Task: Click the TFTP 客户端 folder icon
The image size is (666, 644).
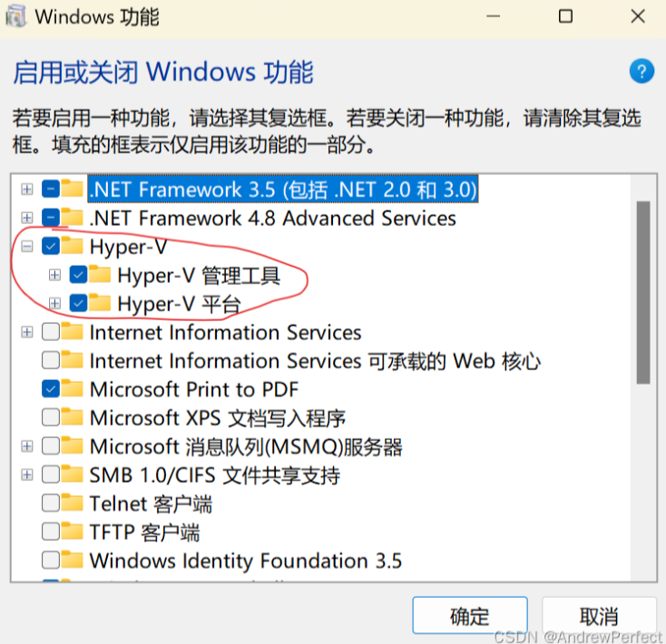Action: coord(72,532)
